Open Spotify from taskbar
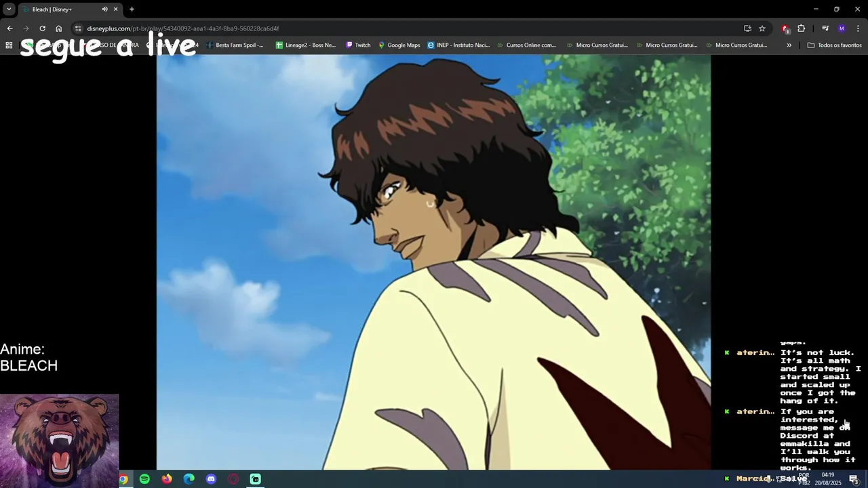 coord(144,479)
